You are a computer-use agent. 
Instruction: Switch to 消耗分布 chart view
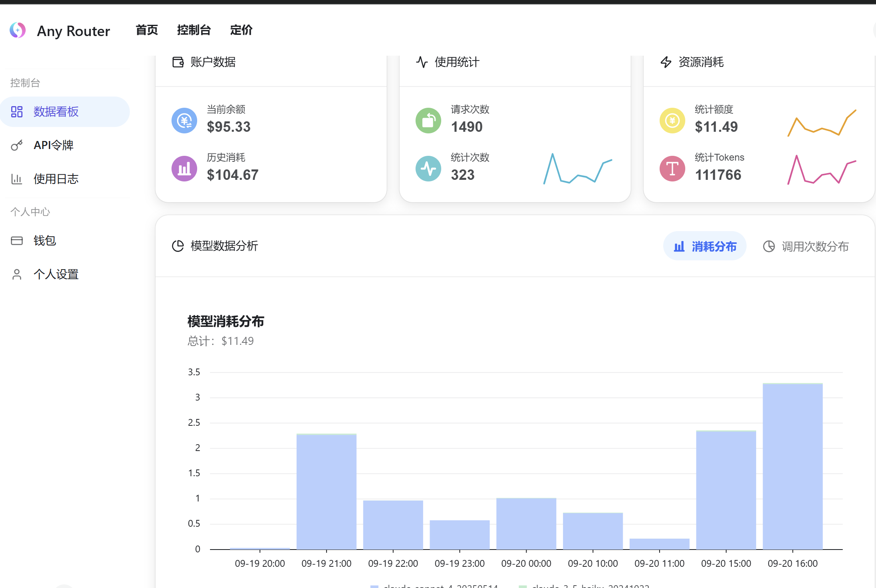click(x=705, y=246)
